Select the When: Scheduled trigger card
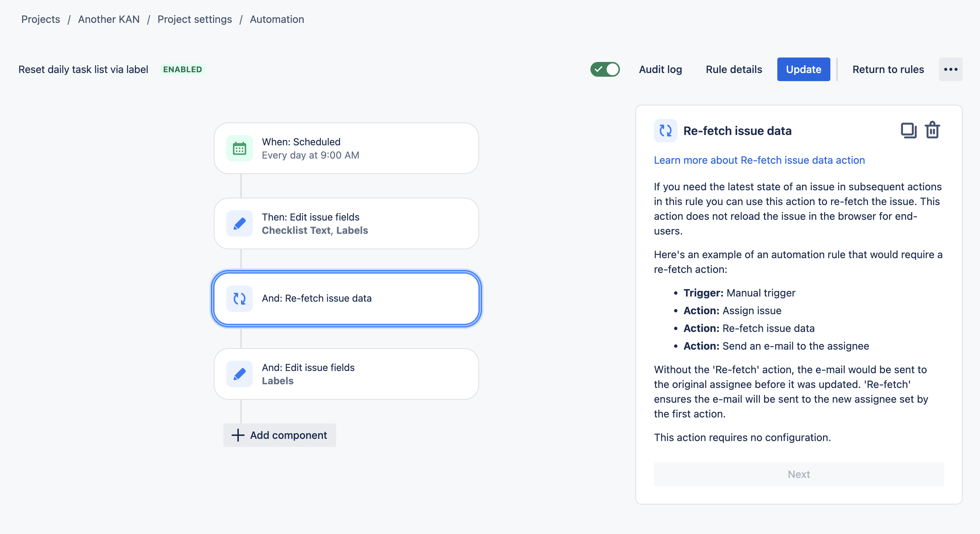The image size is (980, 534). (x=346, y=149)
